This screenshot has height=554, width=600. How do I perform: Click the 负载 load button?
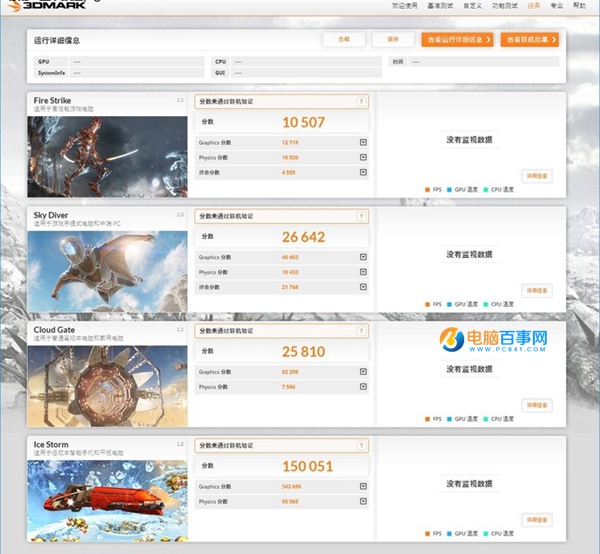point(344,39)
